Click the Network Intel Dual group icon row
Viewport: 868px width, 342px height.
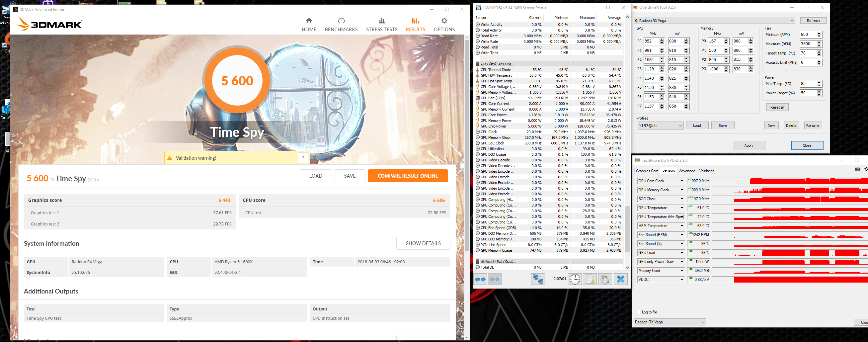click(x=477, y=261)
